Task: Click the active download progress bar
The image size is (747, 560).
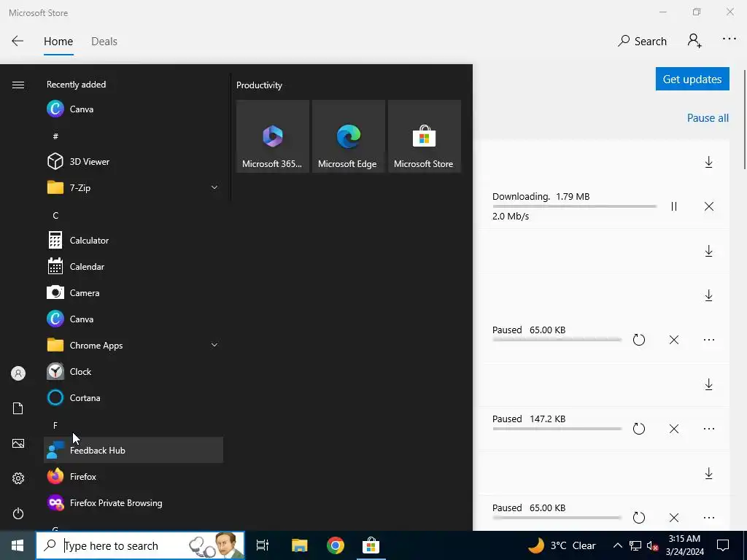Action: point(575,206)
